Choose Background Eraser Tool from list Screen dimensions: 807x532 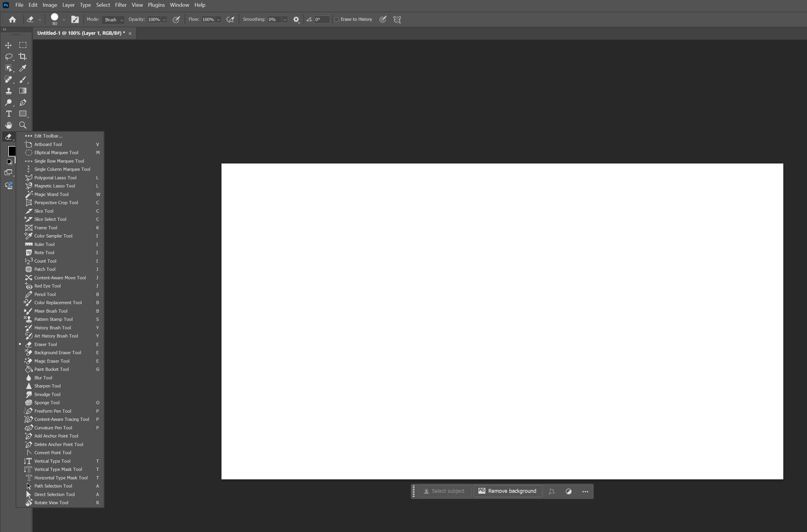(x=60, y=352)
